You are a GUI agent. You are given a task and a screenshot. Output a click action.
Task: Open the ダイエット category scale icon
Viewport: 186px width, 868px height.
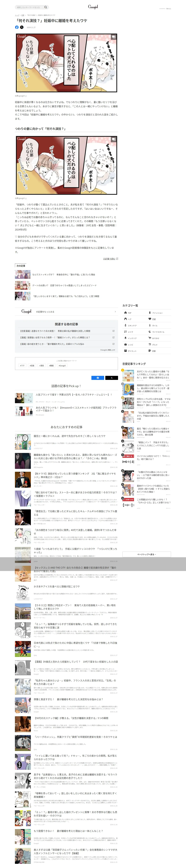click(x=126, y=351)
